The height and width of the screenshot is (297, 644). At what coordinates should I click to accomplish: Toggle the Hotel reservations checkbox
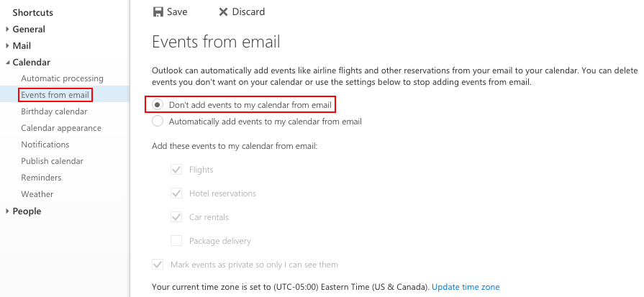click(176, 193)
